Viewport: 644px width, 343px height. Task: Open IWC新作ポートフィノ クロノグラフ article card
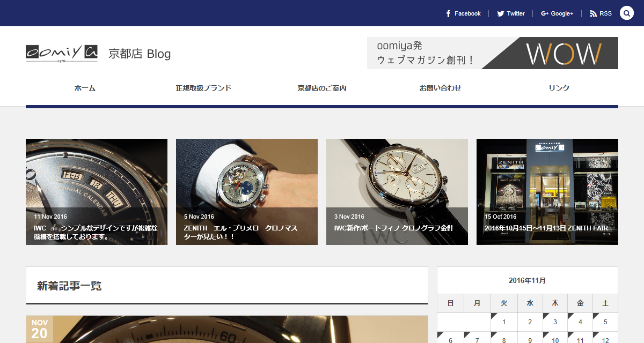(x=397, y=192)
